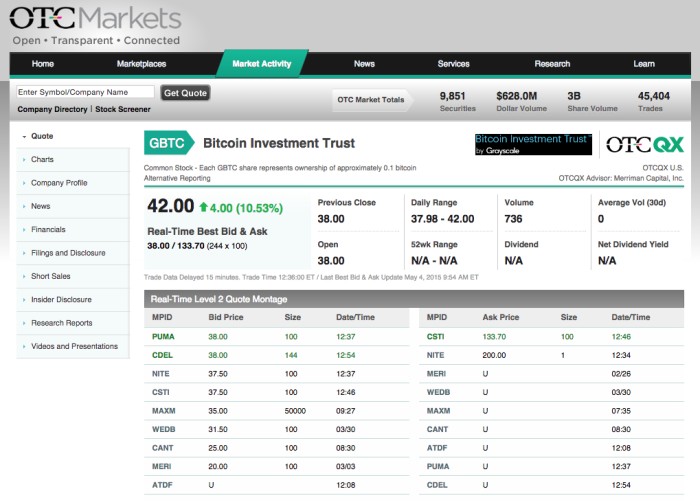Click the green up-arrow price change indicator
The image size is (700, 501).
[204, 207]
